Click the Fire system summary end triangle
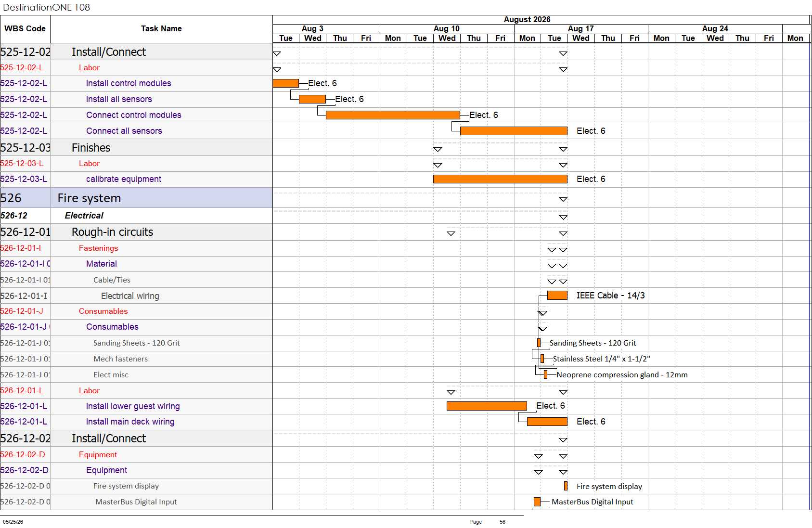 pos(563,199)
